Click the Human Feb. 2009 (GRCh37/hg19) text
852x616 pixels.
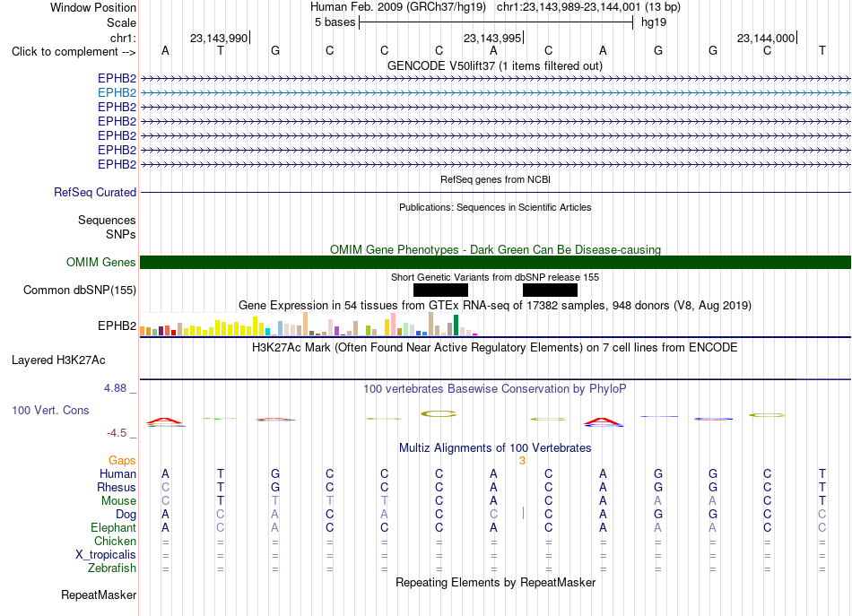click(397, 7)
